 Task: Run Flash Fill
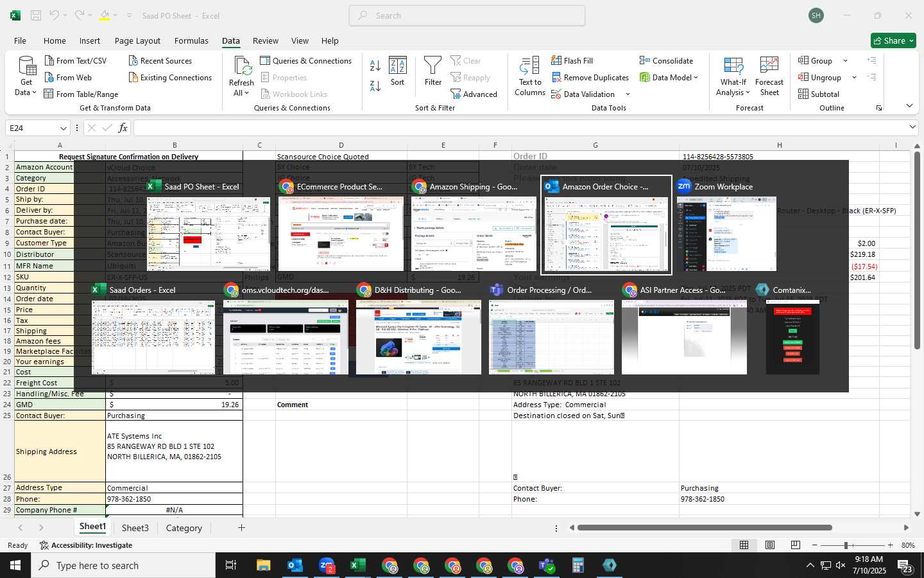point(572,60)
